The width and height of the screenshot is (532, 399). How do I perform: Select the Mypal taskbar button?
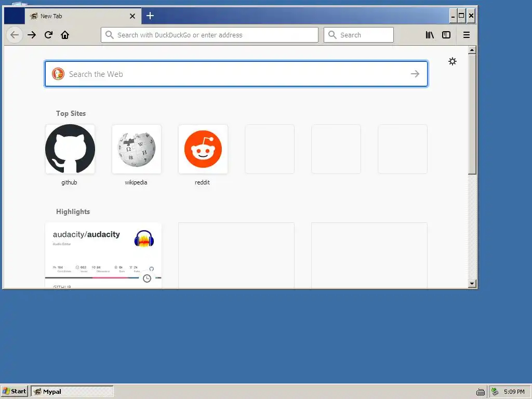pos(72,391)
